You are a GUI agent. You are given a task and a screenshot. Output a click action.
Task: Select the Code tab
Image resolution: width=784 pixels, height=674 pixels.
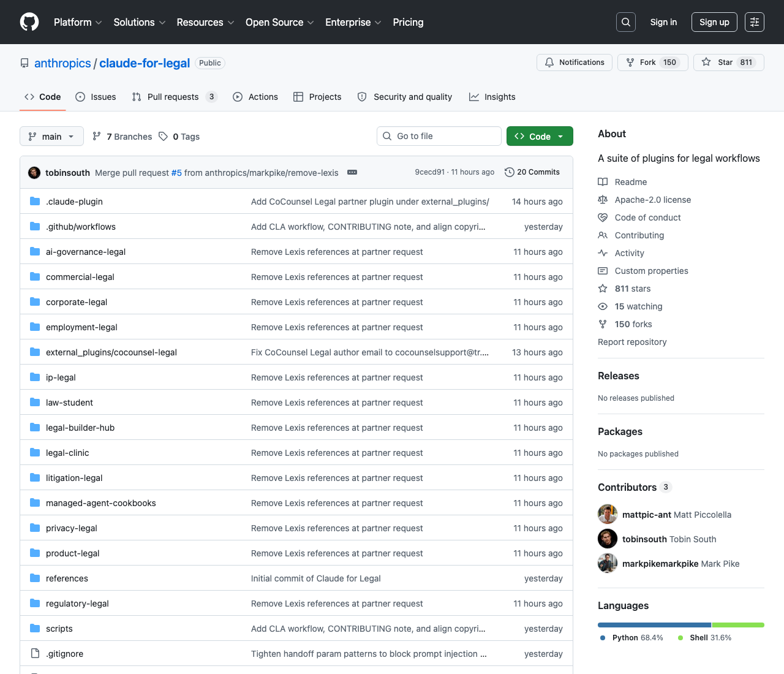(42, 97)
